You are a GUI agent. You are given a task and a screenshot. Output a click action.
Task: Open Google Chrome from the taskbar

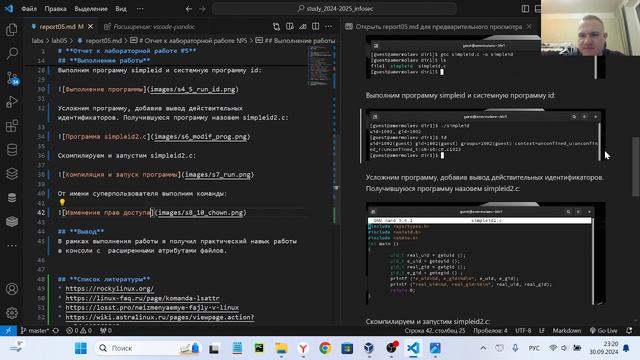pos(325,348)
